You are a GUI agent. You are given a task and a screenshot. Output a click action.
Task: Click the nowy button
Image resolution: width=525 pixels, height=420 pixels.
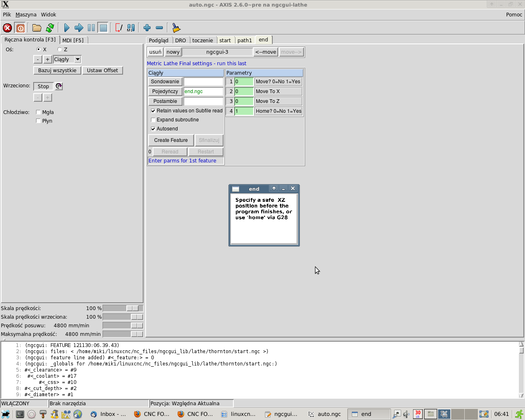(173, 52)
